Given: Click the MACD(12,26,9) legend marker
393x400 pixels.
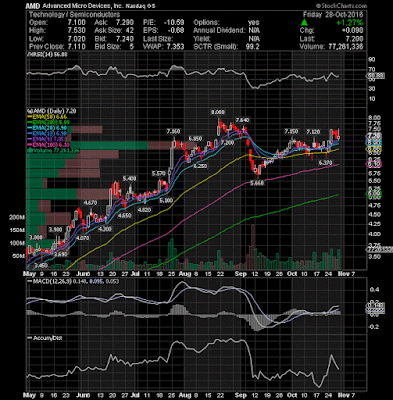Looking at the screenshot, I should 29,281.
